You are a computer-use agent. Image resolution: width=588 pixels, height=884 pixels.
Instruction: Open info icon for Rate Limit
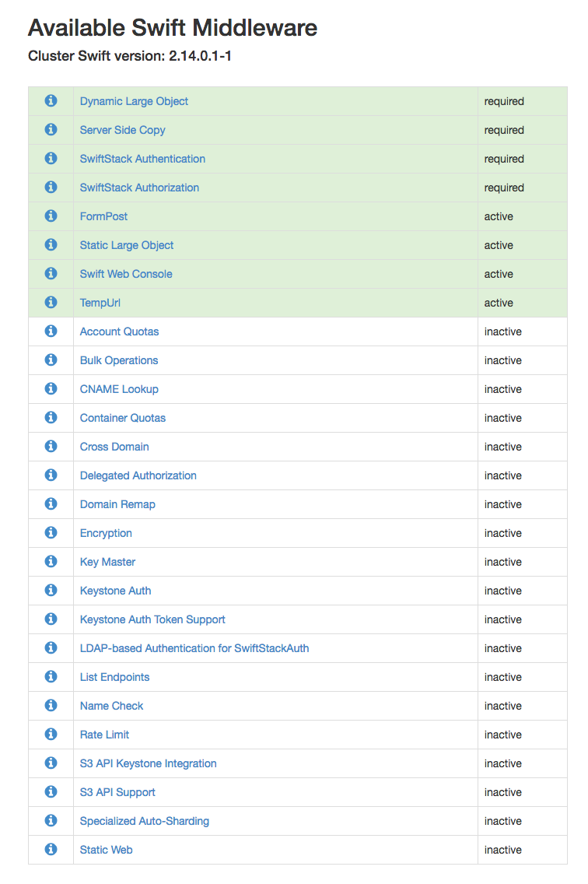(x=51, y=735)
